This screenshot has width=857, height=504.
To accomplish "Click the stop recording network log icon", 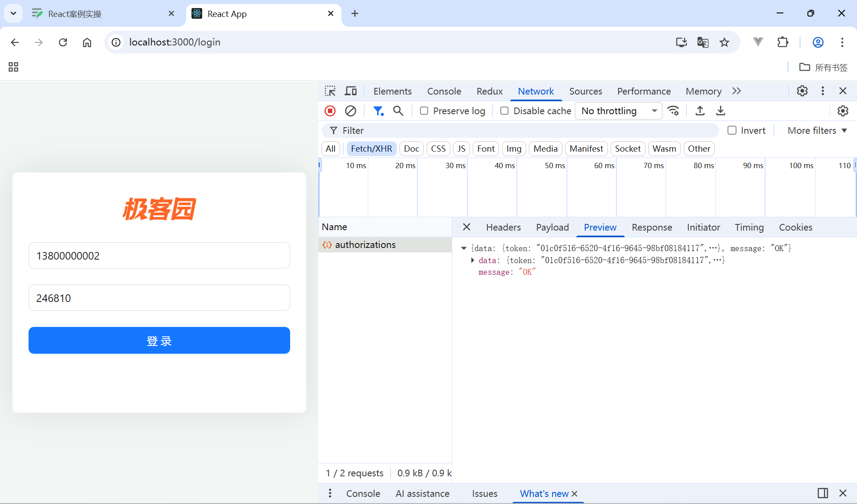I will pos(330,111).
